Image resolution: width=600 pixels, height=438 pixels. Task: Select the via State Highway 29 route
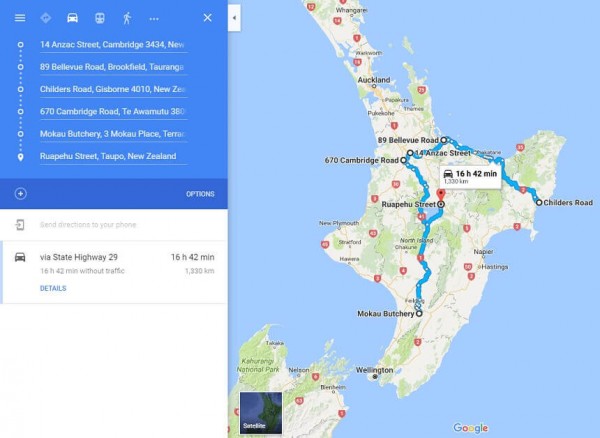coord(114,272)
